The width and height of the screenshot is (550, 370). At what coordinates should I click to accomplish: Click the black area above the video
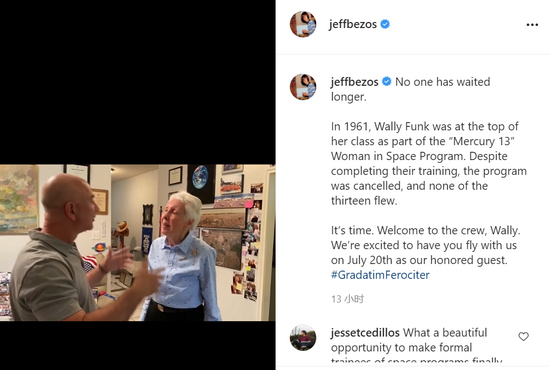point(138,82)
